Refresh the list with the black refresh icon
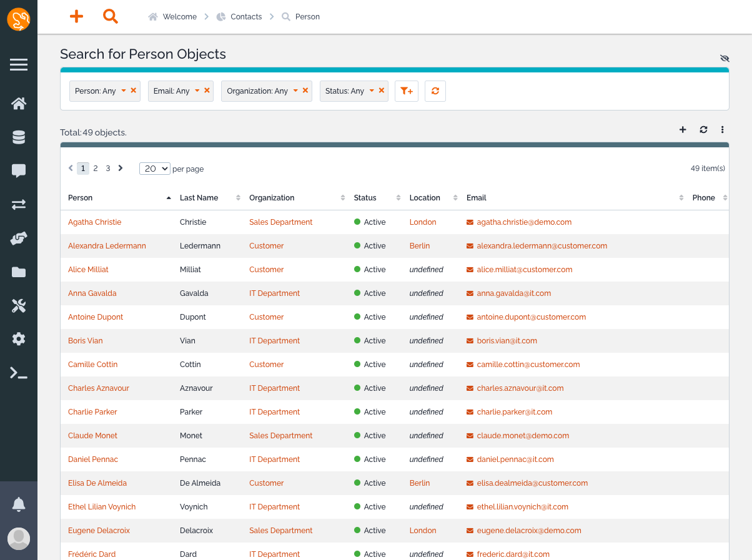The height and width of the screenshot is (560, 752). coord(703,130)
